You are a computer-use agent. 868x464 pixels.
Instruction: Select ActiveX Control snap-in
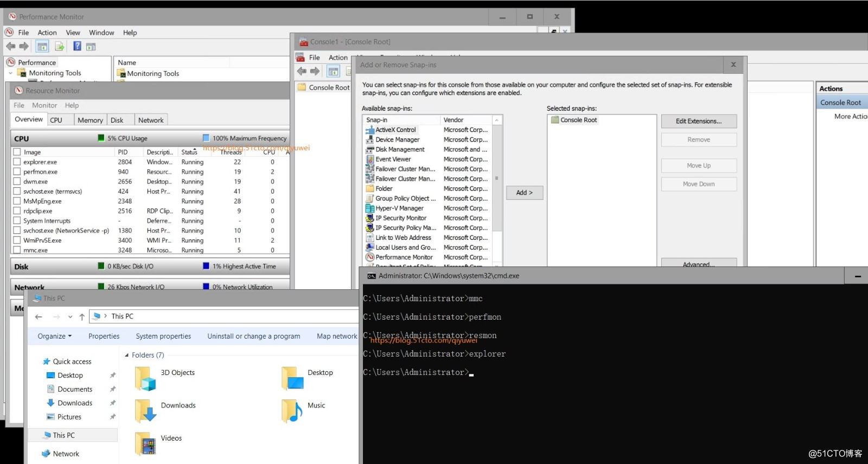pyautogui.click(x=395, y=130)
